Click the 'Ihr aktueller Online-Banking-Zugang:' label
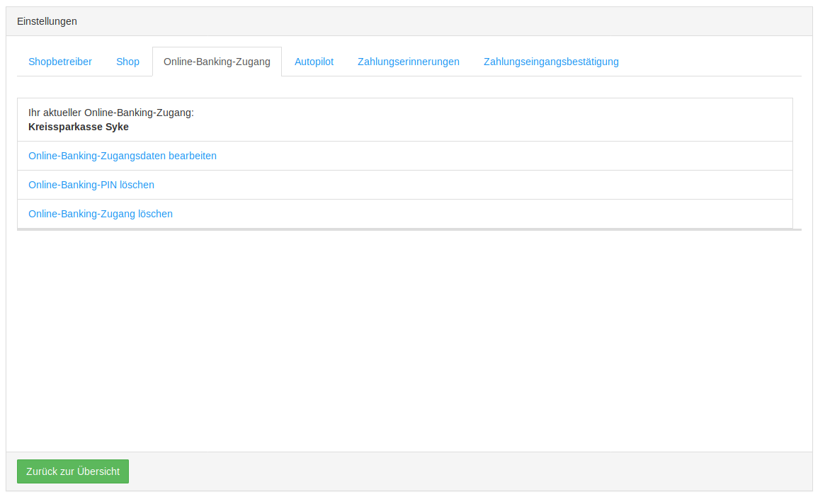The image size is (825, 504). (111, 113)
